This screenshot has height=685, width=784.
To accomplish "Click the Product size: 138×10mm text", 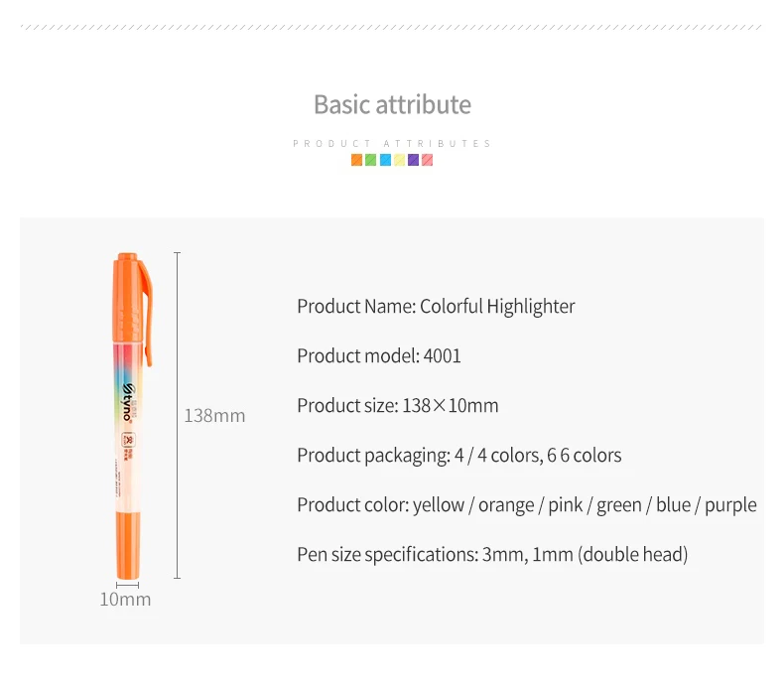I will (x=398, y=405).
